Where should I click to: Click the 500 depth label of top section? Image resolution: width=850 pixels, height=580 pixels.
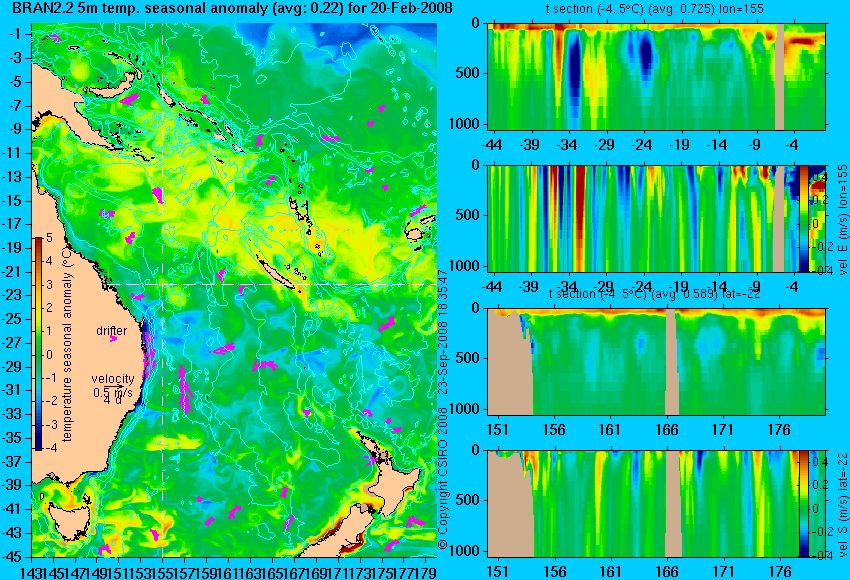[x=468, y=73]
